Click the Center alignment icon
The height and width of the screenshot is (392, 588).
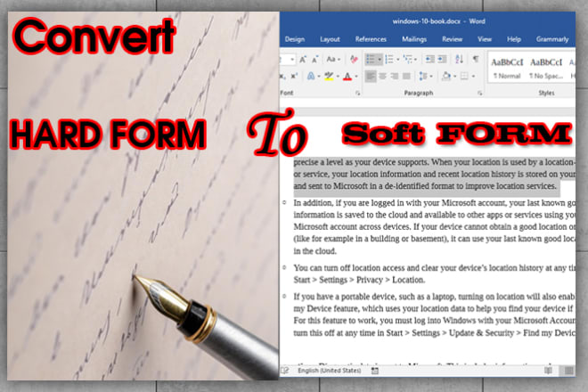click(x=382, y=76)
